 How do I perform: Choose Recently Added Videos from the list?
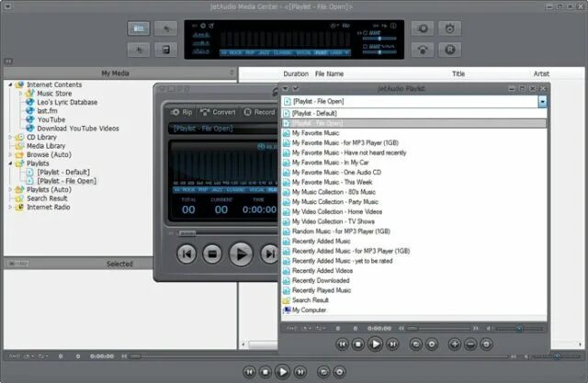pos(413,271)
